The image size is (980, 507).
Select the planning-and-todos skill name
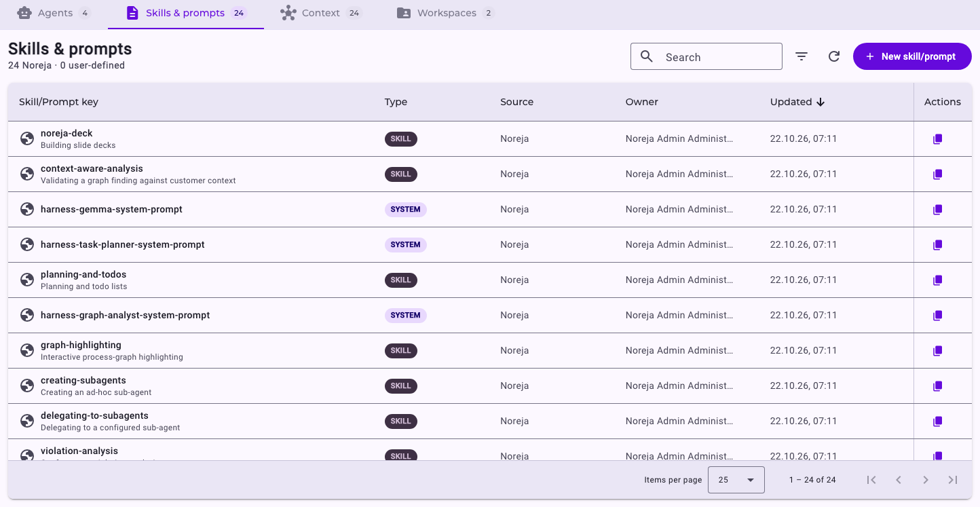[x=83, y=274]
